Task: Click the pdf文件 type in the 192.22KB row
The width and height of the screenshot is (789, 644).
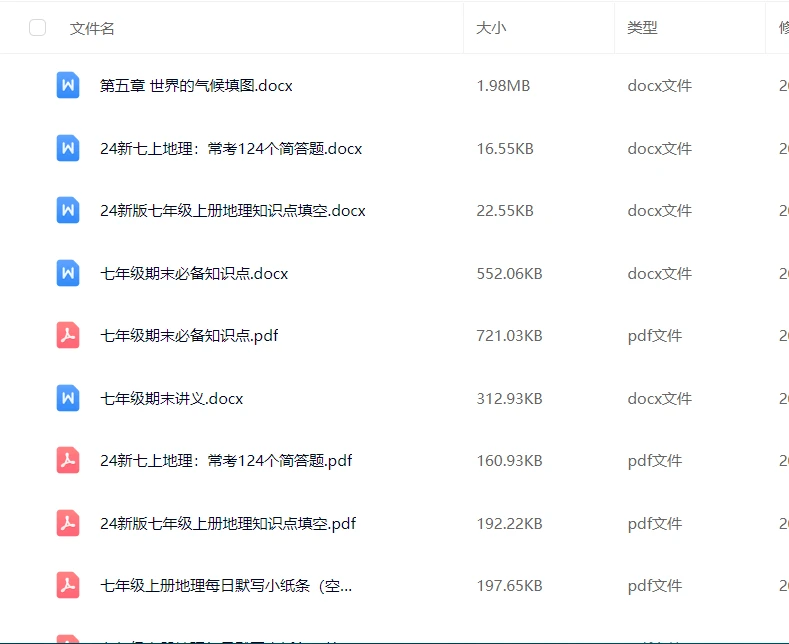Action: click(655, 524)
